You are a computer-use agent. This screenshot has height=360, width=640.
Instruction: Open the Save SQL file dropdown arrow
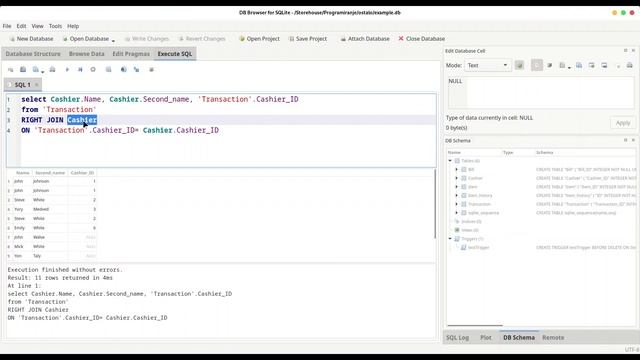click(x=42, y=71)
